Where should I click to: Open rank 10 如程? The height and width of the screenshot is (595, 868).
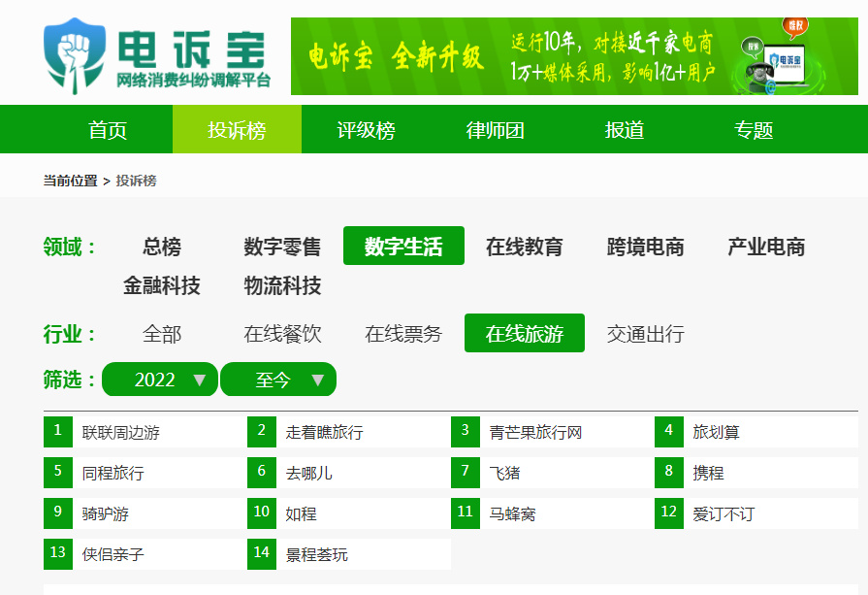click(x=349, y=513)
